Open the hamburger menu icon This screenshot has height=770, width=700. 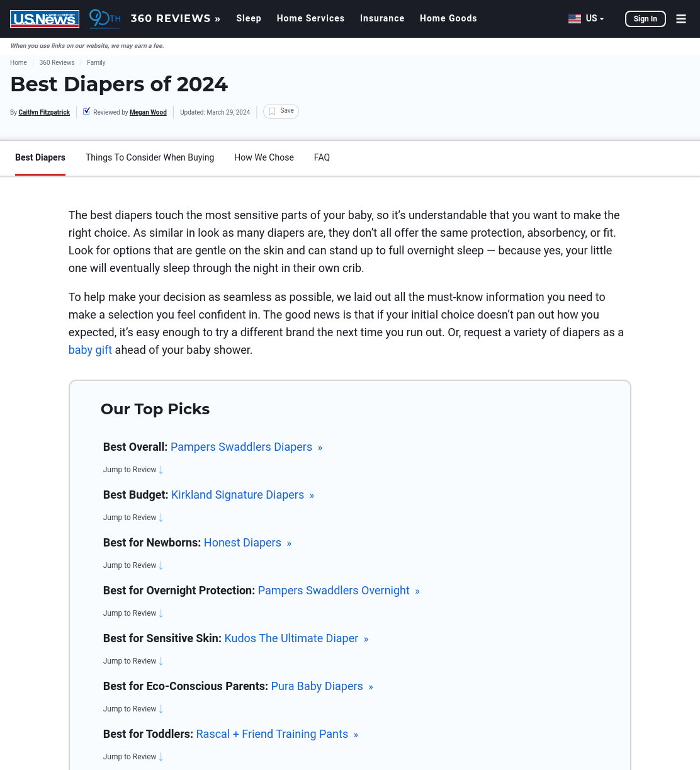pyautogui.click(x=681, y=19)
